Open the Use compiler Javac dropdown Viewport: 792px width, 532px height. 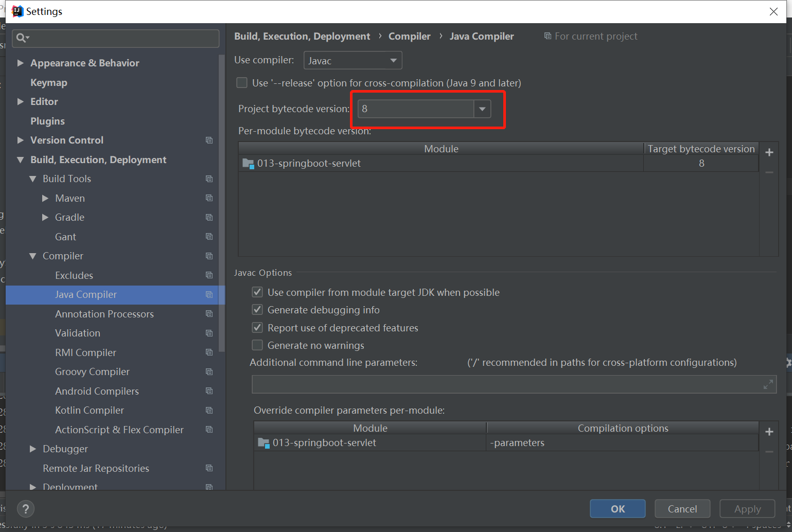pyautogui.click(x=353, y=61)
